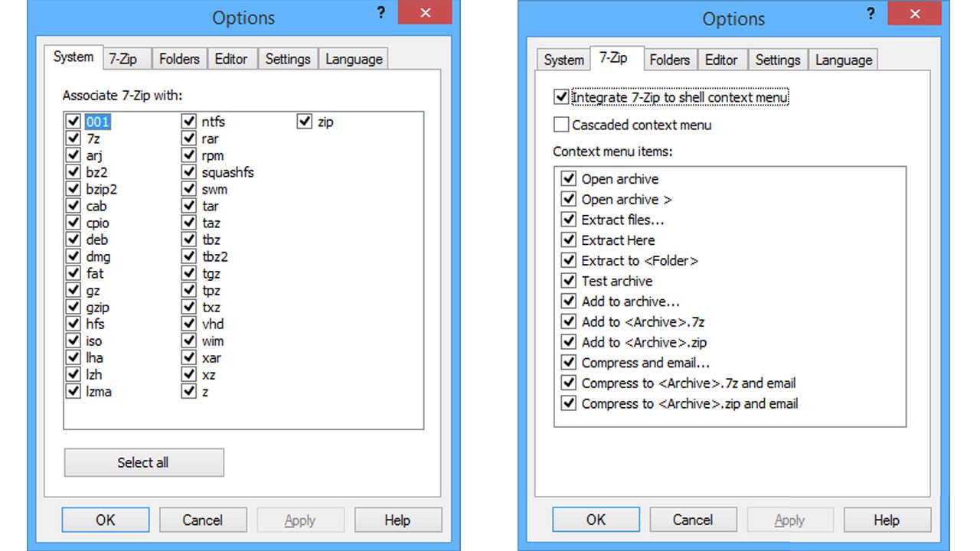
Task: Toggle the bz2 association checkbox
Action: click(73, 172)
